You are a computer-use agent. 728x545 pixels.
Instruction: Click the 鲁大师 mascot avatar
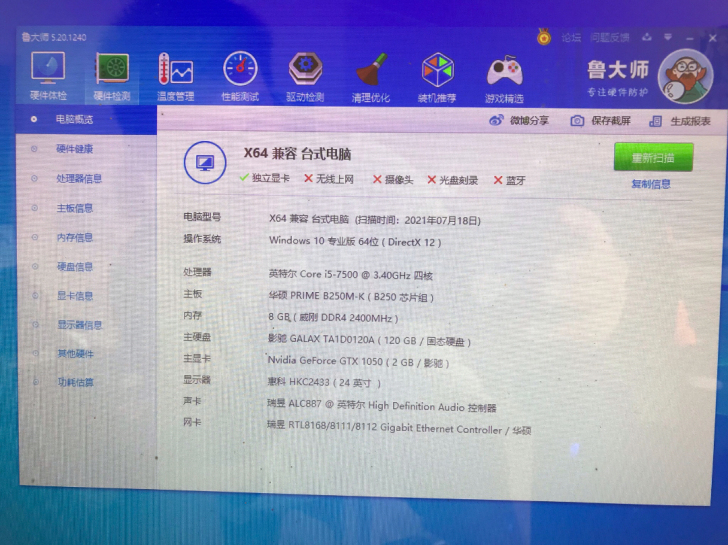(685, 77)
